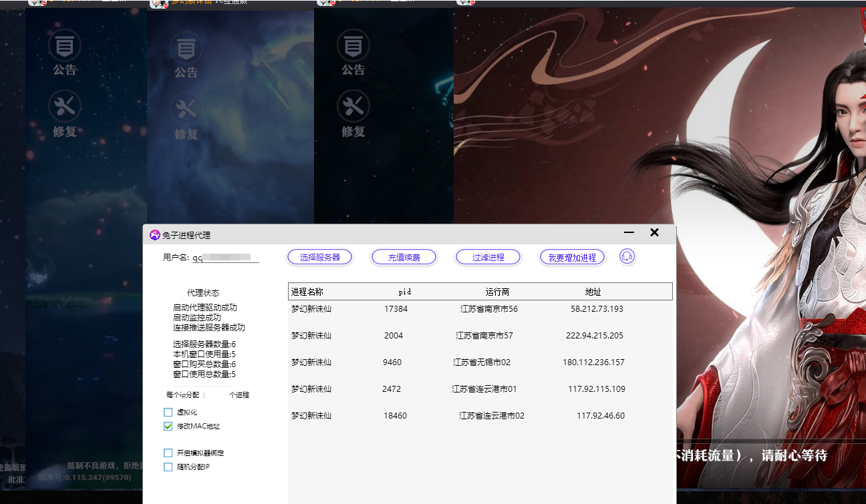Screen dimensions: 866x504
Task: Click the address 180.112.236.157
Action: [x=593, y=362]
